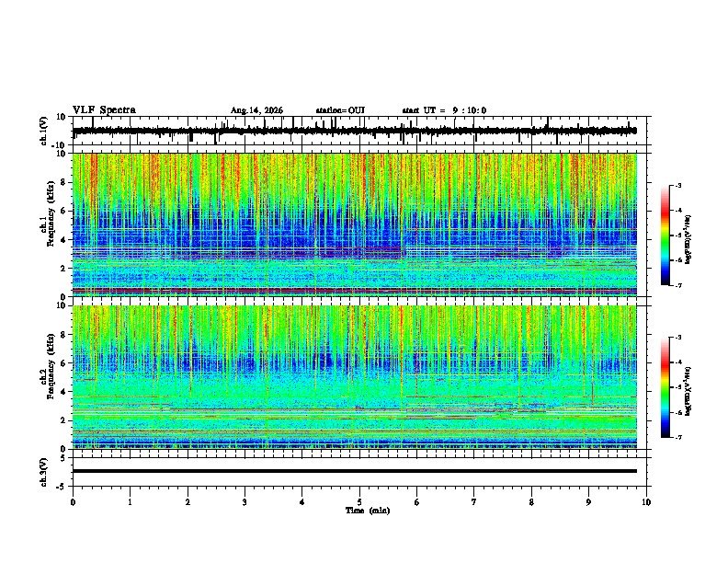Click the '5' tick of ch.3(V) axis

click(63, 457)
